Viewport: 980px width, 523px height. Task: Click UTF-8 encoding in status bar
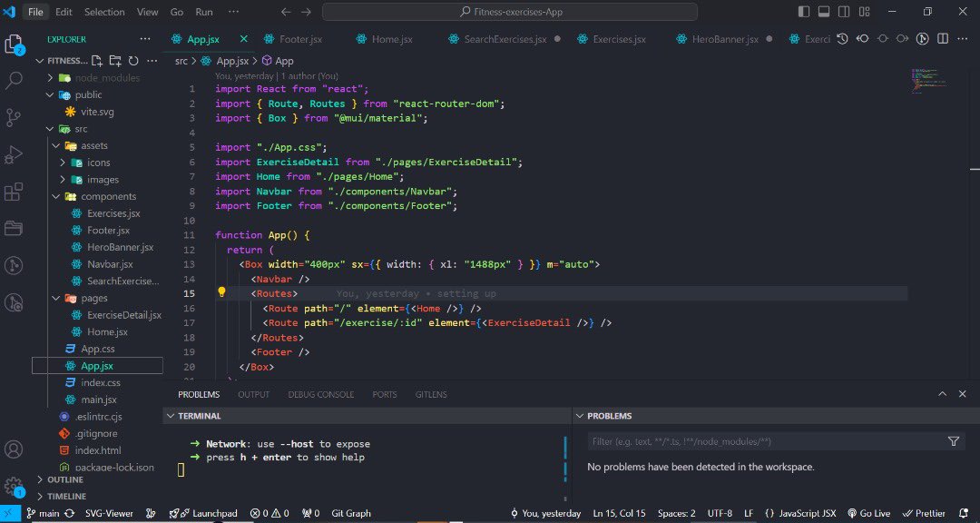(720, 513)
